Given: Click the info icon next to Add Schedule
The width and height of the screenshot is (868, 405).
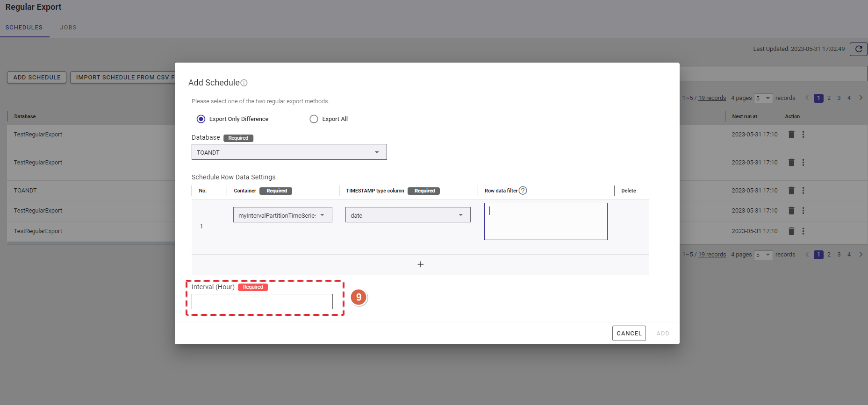Looking at the screenshot, I should tap(244, 83).
